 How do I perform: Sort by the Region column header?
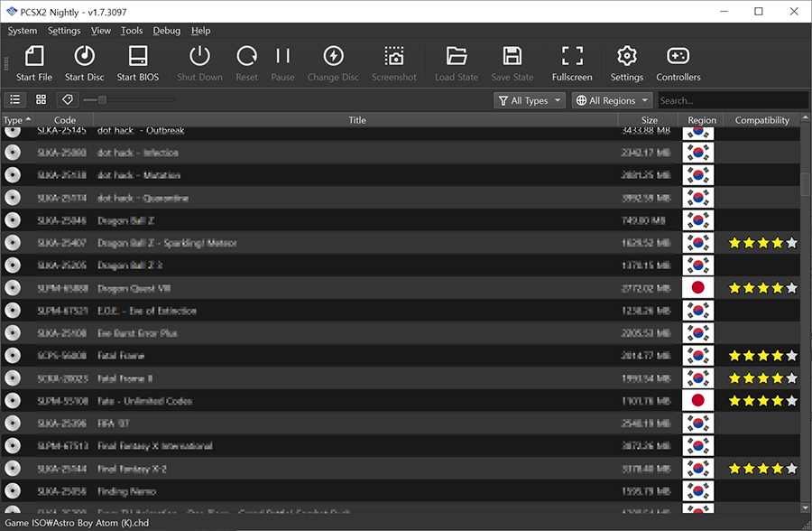(x=702, y=120)
